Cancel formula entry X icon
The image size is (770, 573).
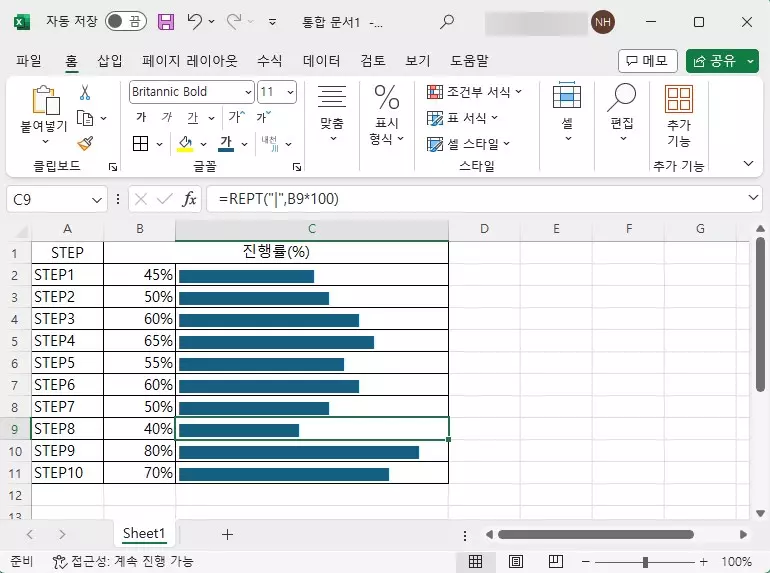pos(141,199)
